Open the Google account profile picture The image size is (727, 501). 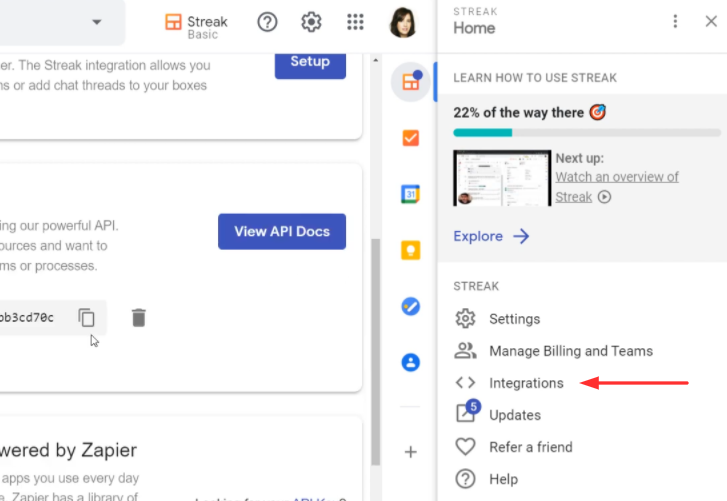403,22
